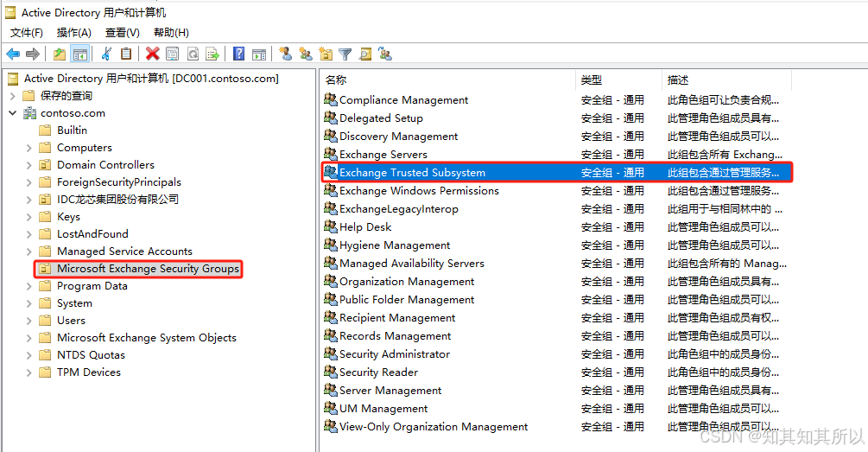Click the red X Delete icon
The height and width of the screenshot is (452, 868).
(x=152, y=54)
